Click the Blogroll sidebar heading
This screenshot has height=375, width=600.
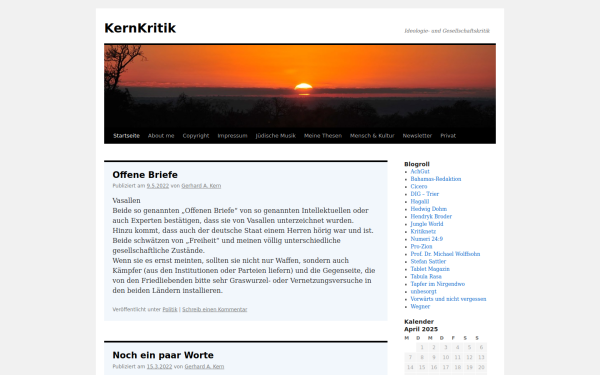(x=417, y=164)
